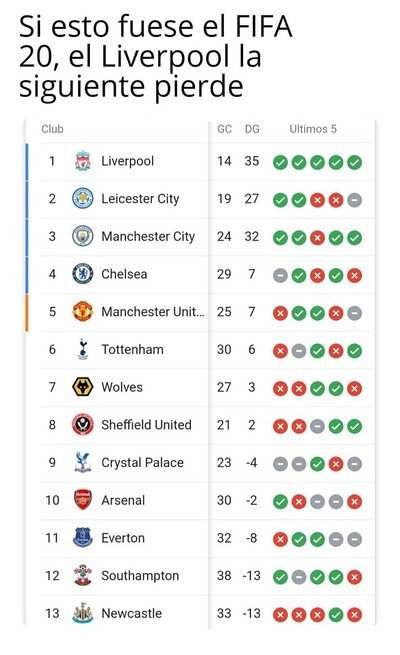Click Chelsea's first gray draw indicator

click(x=280, y=275)
